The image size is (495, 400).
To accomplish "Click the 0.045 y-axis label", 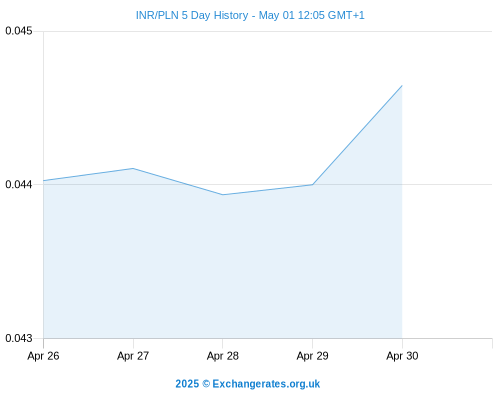I will [19, 31].
